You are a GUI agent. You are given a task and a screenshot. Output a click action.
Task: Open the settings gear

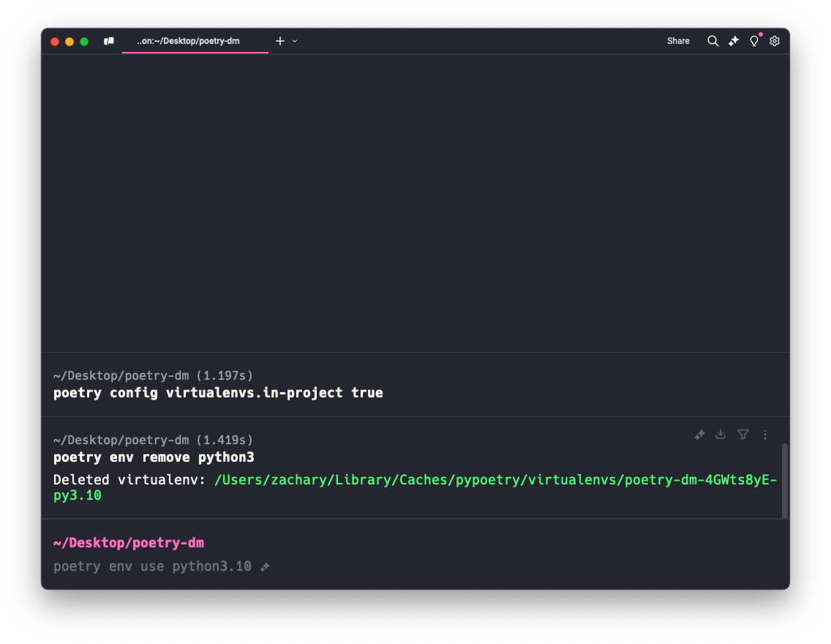point(775,41)
